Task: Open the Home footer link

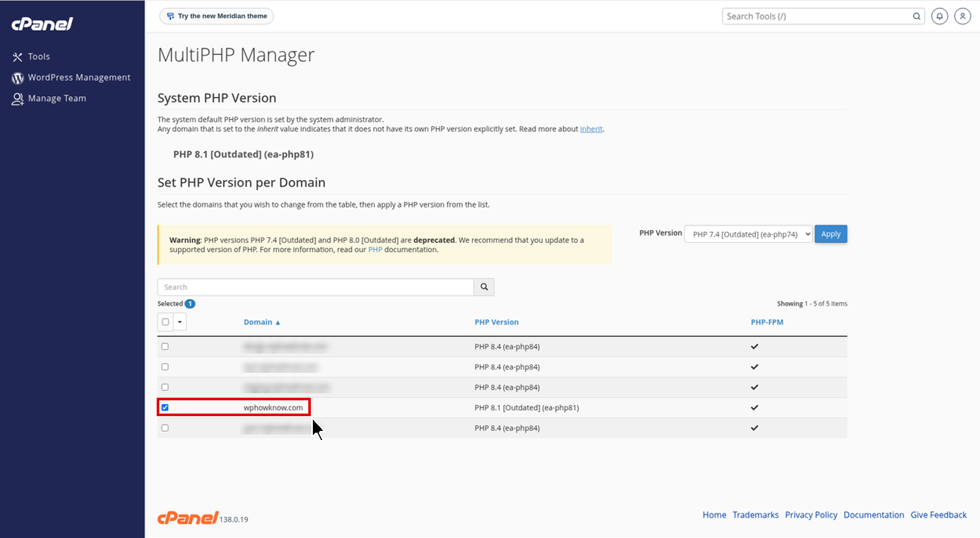Action: coord(714,515)
